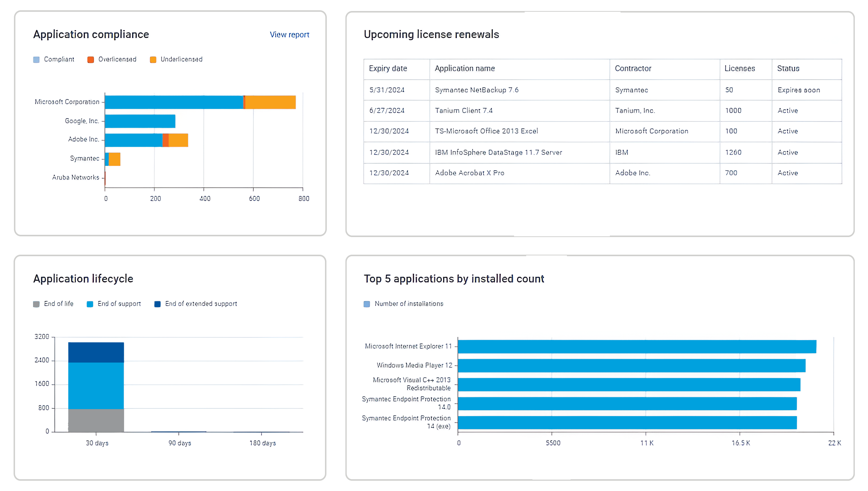
Task: Click the Upcoming license renewals title
Action: click(431, 34)
